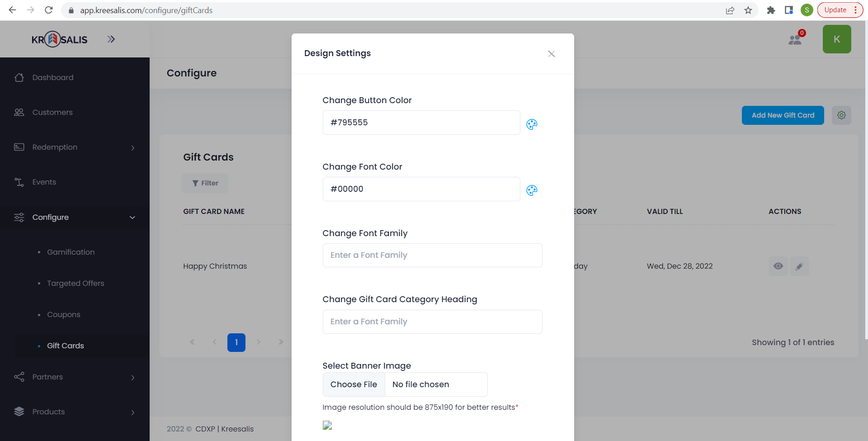
Task: View the Happy Christmas gift card
Action: (778, 266)
